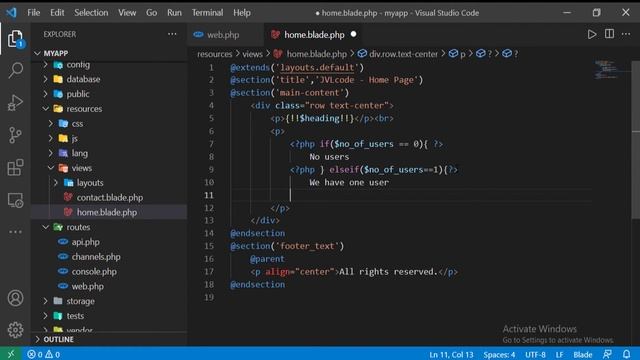Click the editor minimap preview
Screen dimensions: 640x360
click(606, 69)
